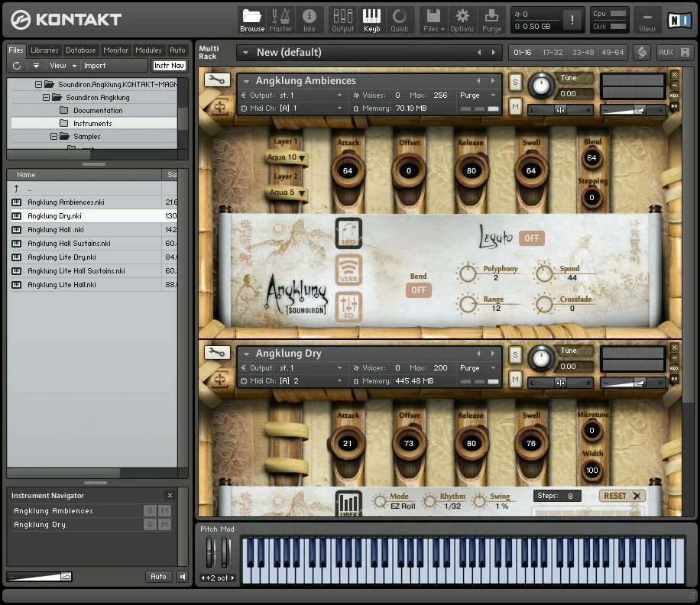Open the Output mixer icon

point(343,21)
